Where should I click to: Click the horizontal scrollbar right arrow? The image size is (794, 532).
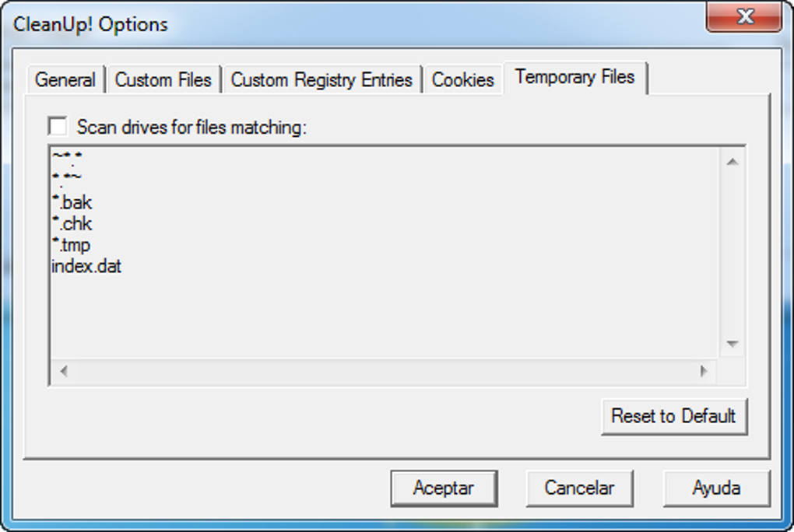[x=704, y=371]
